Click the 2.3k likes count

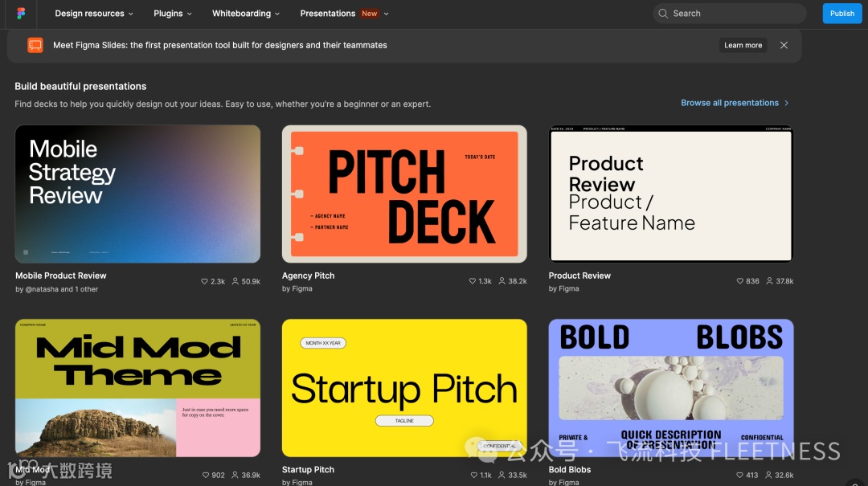pos(218,281)
